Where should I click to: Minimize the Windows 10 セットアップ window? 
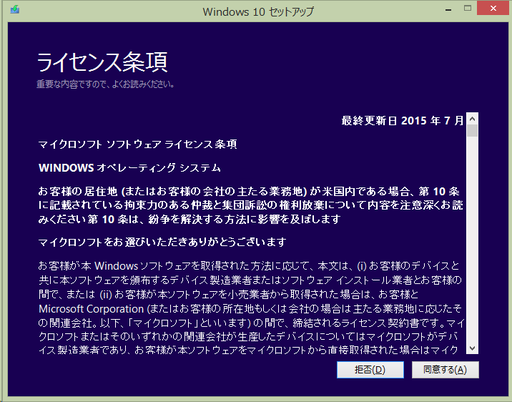(448, 9)
